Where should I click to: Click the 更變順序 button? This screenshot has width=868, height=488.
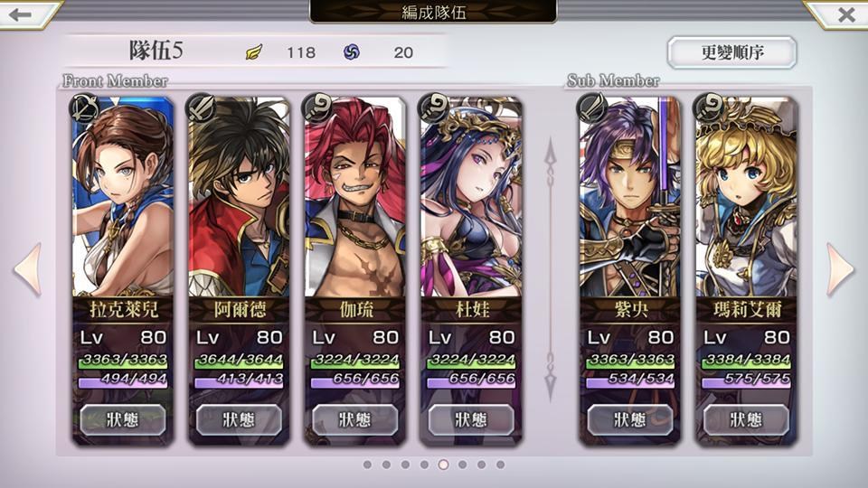[731, 52]
